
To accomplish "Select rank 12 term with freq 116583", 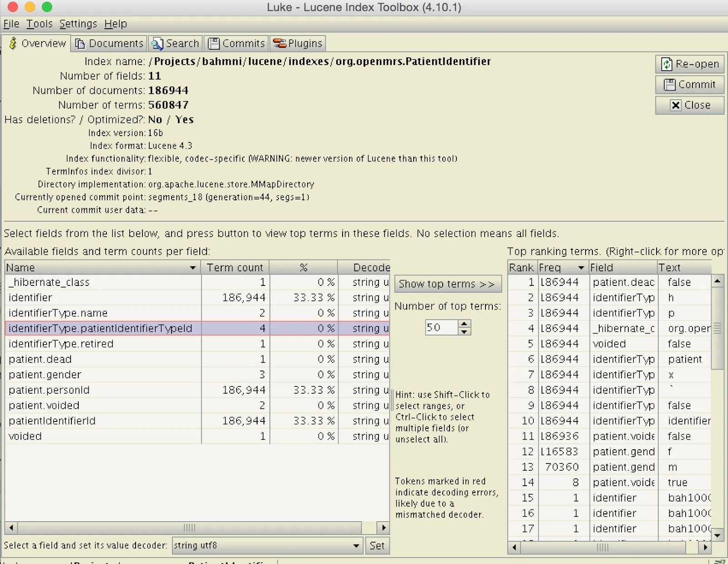I will point(609,452).
